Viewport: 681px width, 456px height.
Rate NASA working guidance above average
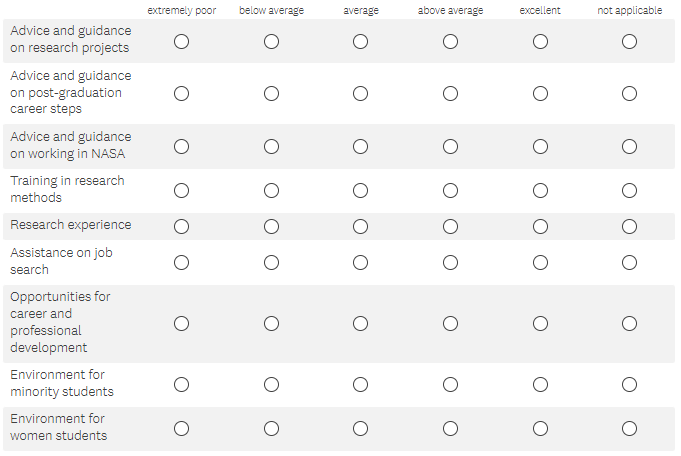click(450, 146)
